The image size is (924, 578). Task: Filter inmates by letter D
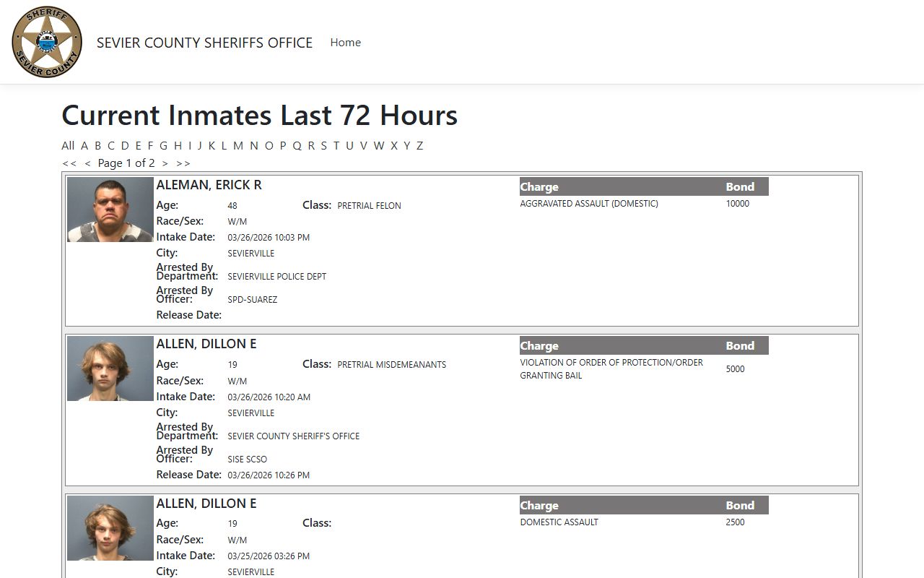(125, 145)
